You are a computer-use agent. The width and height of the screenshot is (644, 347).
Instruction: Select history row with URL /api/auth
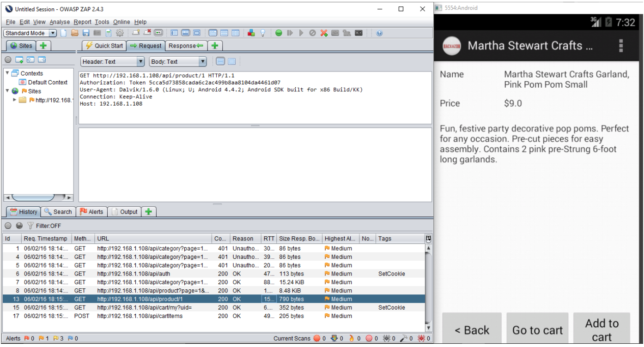pyautogui.click(x=214, y=274)
